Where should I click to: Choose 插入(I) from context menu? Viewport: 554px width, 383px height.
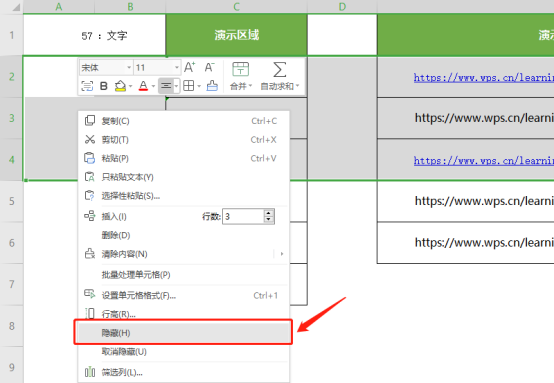tap(114, 216)
